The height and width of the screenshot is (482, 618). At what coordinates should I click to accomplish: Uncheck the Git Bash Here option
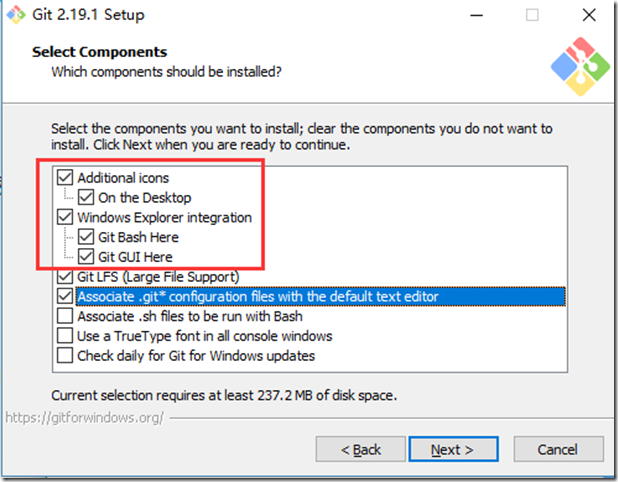pos(86,237)
